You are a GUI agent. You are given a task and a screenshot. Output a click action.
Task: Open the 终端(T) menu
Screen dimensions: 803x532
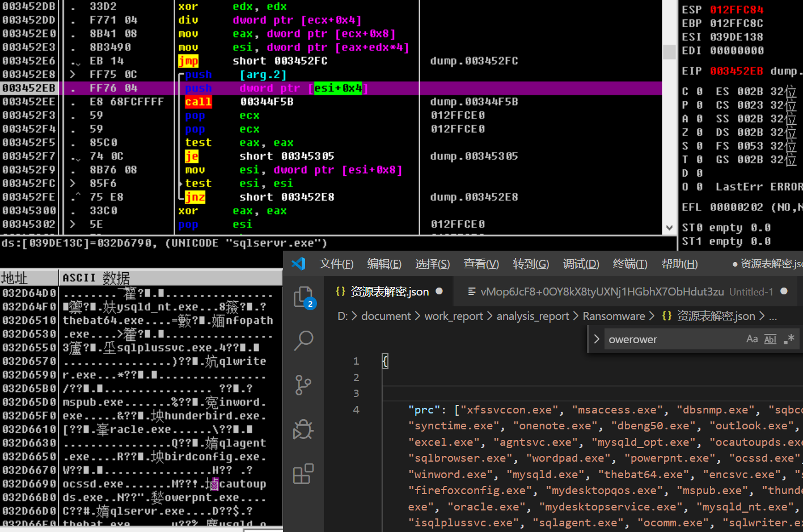pos(630,264)
